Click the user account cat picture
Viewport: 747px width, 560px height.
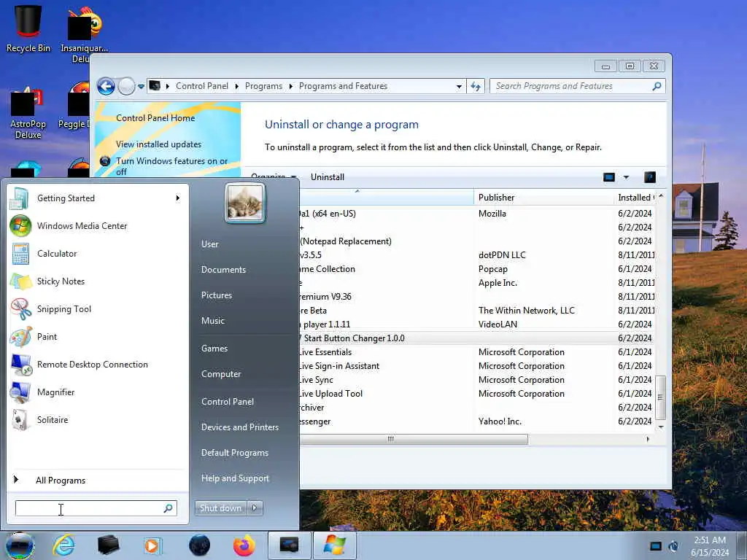245,203
